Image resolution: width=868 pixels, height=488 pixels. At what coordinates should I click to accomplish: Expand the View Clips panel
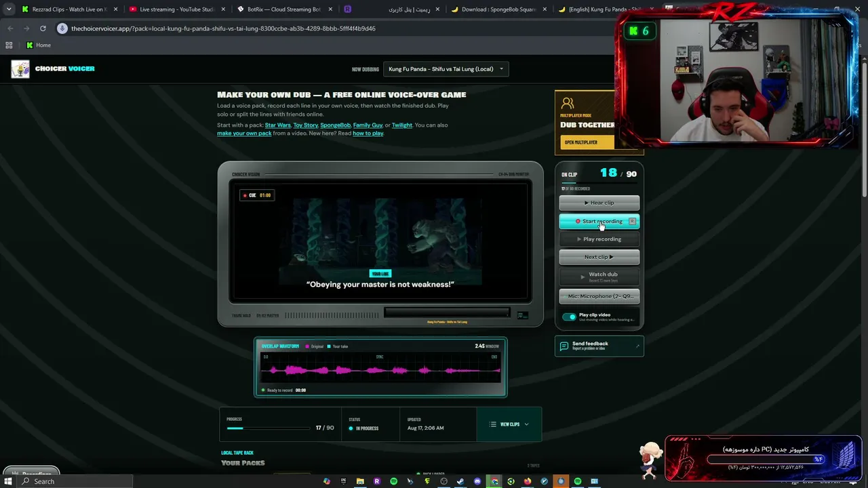[x=509, y=424]
